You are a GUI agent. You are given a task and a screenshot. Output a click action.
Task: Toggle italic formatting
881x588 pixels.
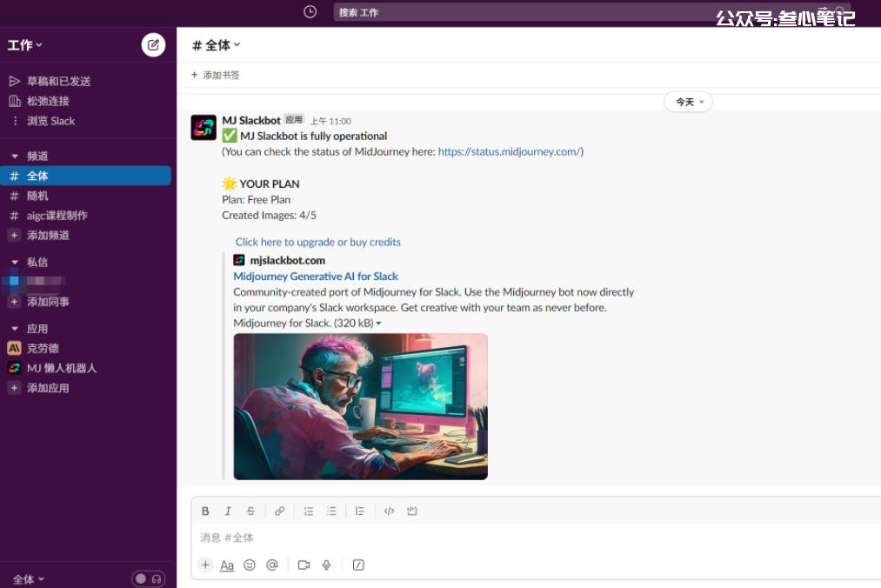(228, 511)
